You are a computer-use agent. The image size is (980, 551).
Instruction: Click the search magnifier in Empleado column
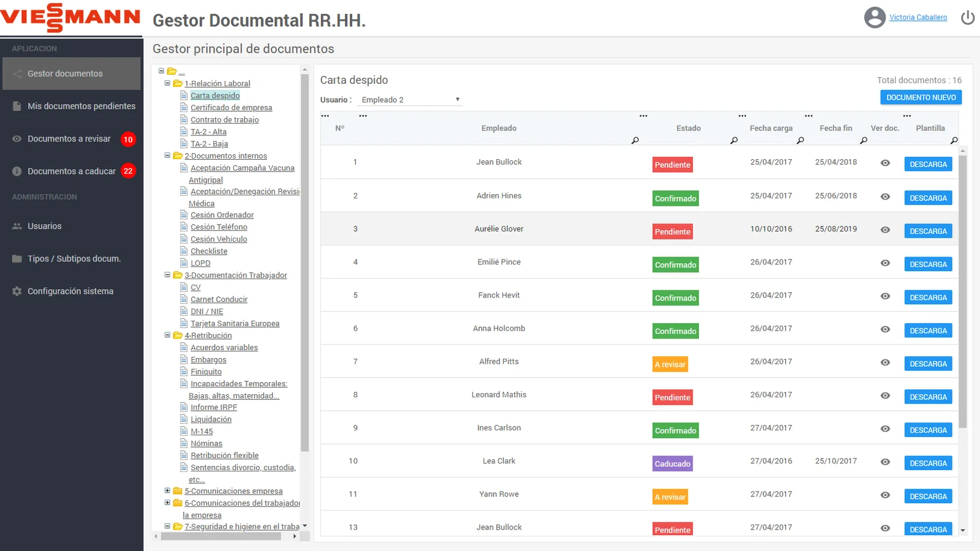tap(635, 141)
